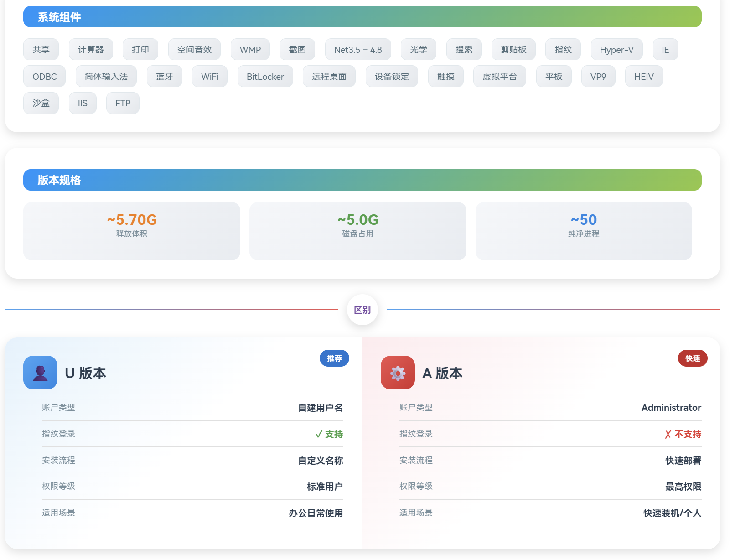The width and height of the screenshot is (730, 560).
Task: Click the ~5.70G 释放体积 card
Action: pyautogui.click(x=132, y=231)
